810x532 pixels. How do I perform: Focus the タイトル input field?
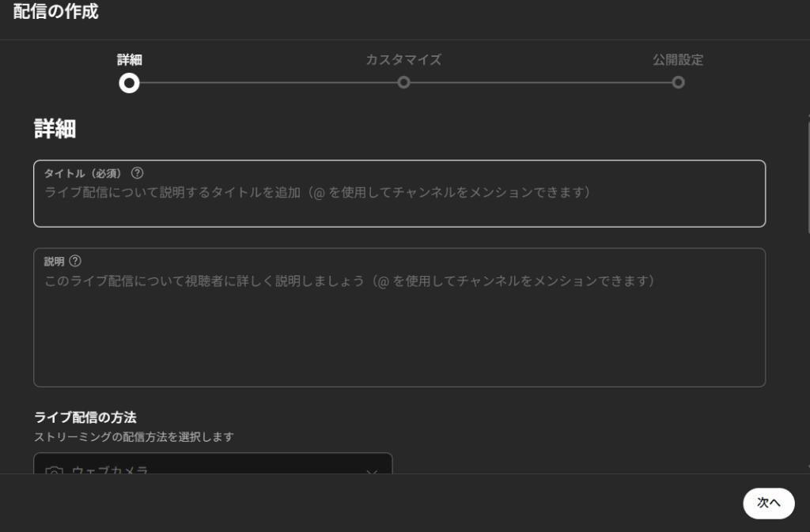point(399,194)
